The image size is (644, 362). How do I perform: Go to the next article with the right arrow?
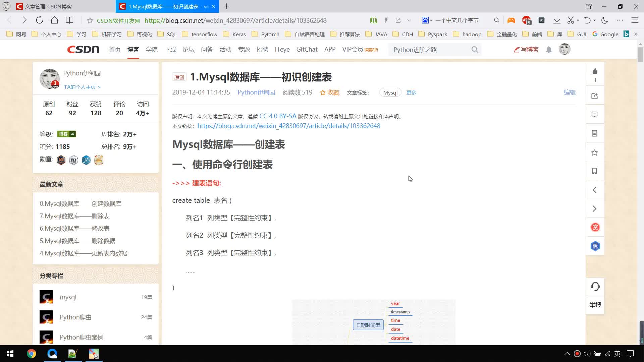595,209
